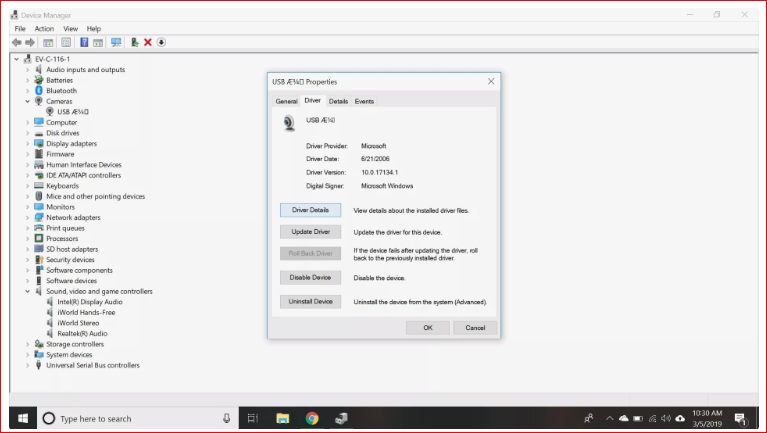Click the Uninstall Device button
This screenshot has height=433, width=767.
point(311,301)
